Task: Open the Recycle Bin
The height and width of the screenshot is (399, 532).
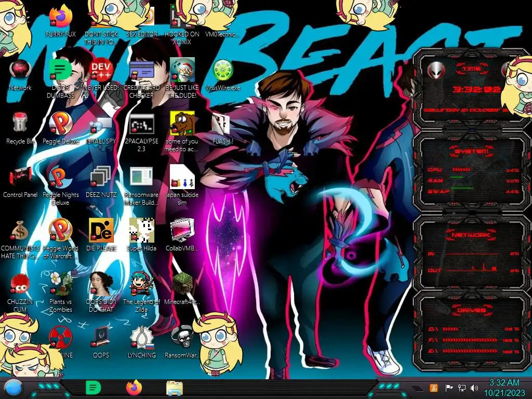Action: pyautogui.click(x=20, y=123)
